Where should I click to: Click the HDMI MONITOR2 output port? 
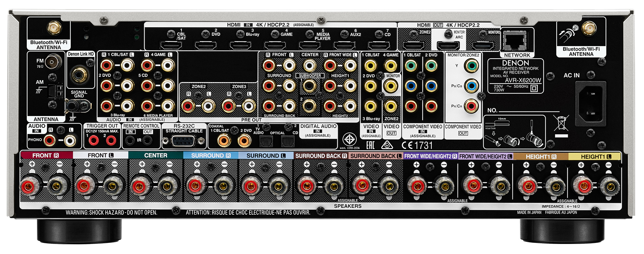pos(483,45)
